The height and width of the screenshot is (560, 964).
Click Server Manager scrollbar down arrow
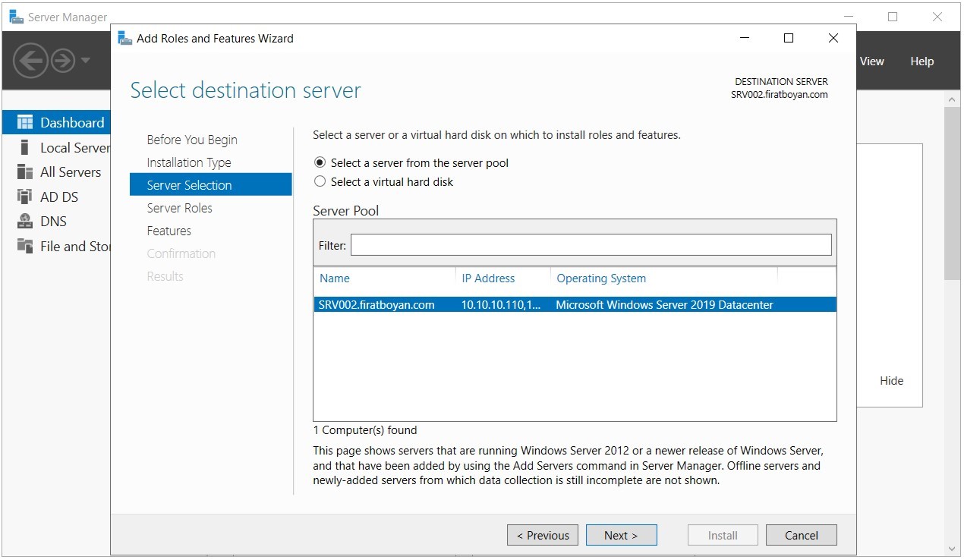[953, 549]
